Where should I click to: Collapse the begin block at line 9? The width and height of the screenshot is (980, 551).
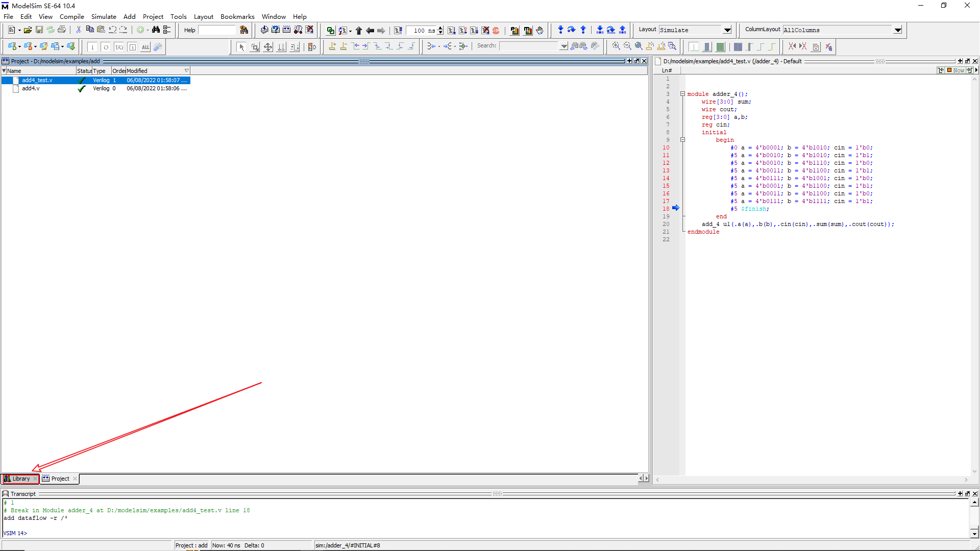682,140
